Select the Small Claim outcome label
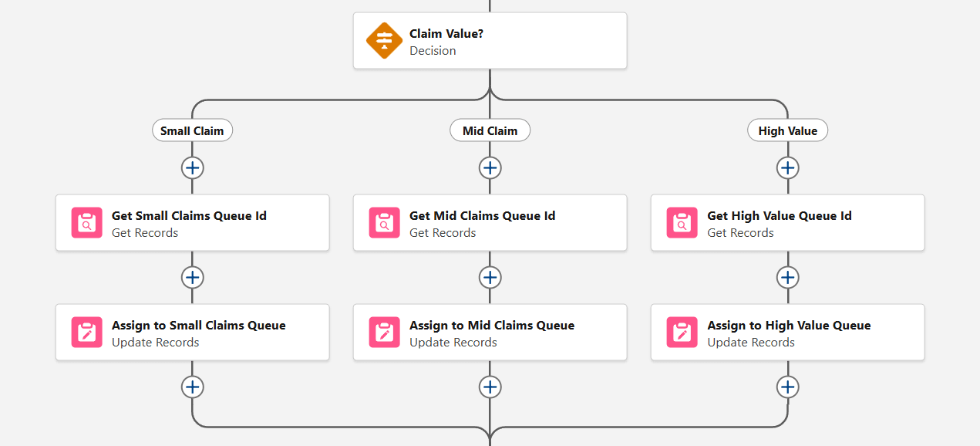Image resolution: width=980 pixels, height=446 pixels. coord(192,131)
